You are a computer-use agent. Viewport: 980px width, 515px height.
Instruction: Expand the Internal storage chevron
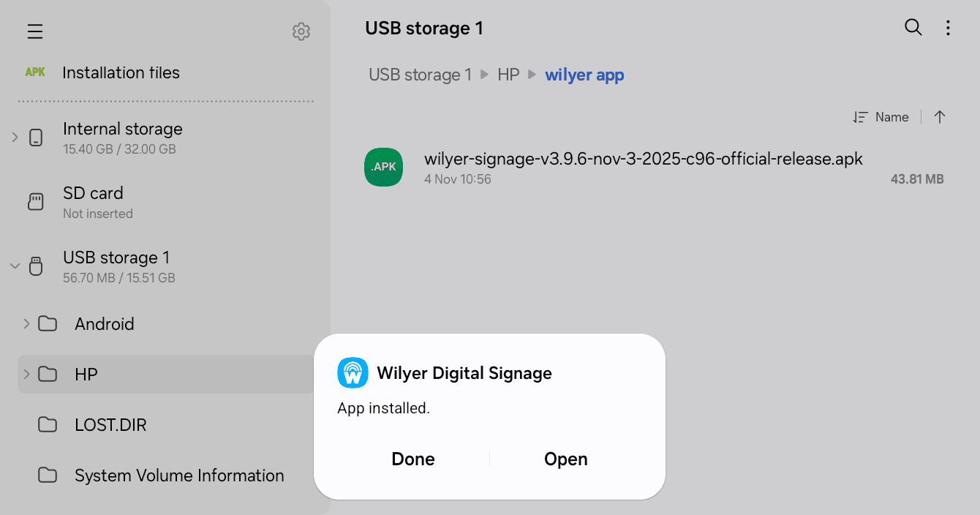point(15,137)
